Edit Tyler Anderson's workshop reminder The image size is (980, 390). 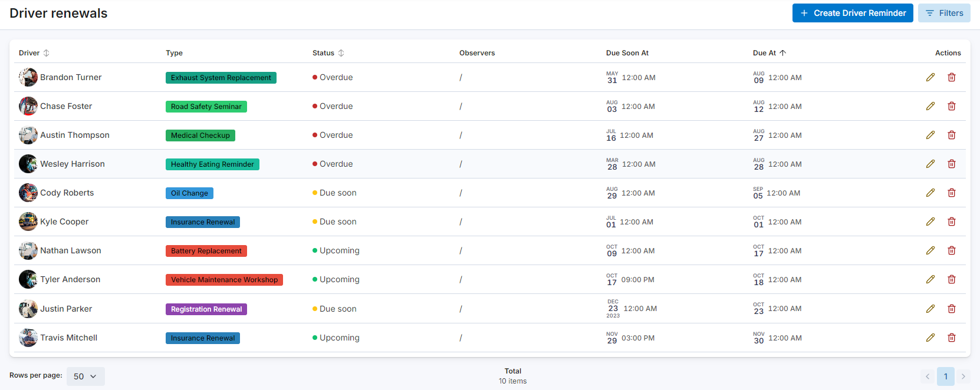pos(930,279)
